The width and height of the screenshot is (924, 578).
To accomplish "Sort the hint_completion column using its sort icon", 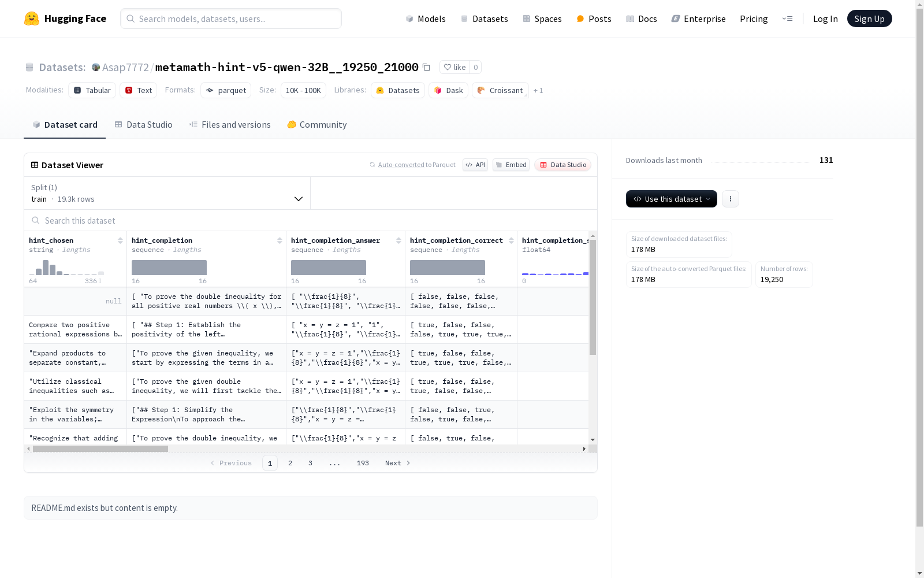I will pyautogui.click(x=280, y=240).
